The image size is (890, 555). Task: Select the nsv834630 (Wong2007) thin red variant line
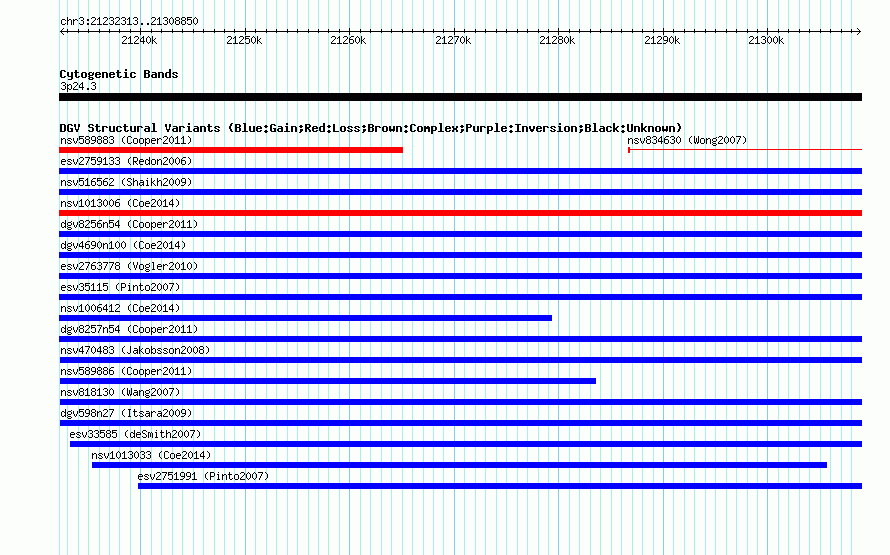(x=745, y=150)
